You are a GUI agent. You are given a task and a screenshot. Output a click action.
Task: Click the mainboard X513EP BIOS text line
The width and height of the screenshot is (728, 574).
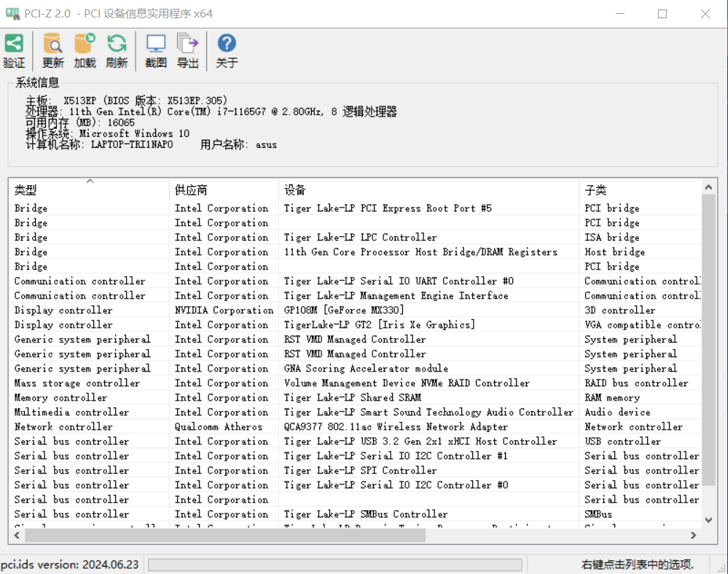click(126, 101)
